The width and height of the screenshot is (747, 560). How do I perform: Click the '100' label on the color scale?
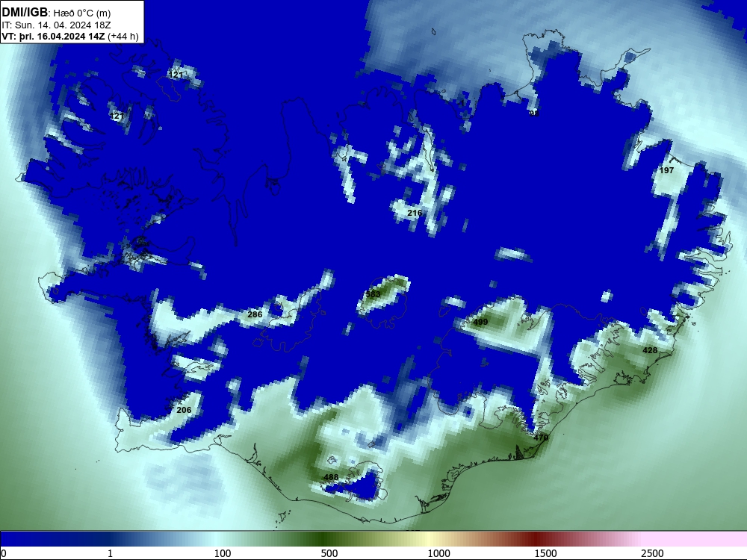pos(223,553)
